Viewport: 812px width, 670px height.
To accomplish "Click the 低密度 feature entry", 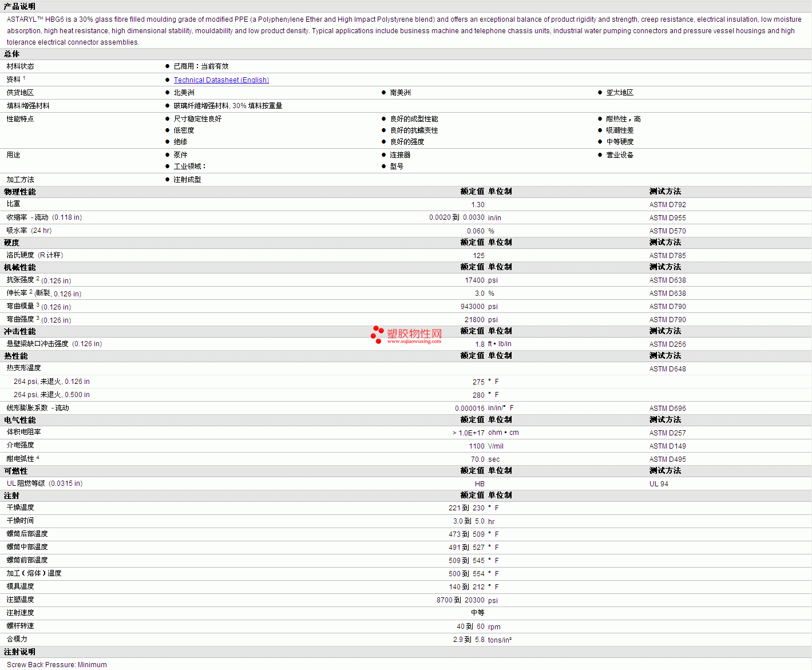I will 184,130.
